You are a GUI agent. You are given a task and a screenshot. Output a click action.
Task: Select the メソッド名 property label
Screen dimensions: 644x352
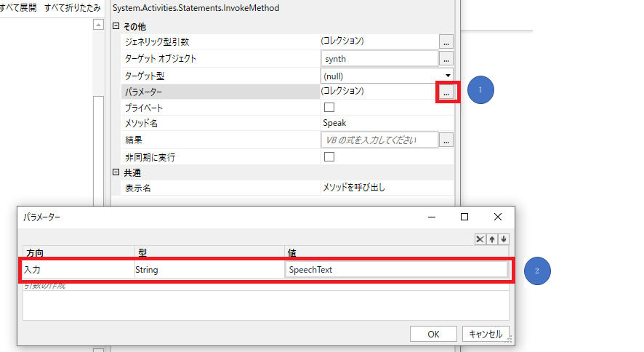point(141,123)
